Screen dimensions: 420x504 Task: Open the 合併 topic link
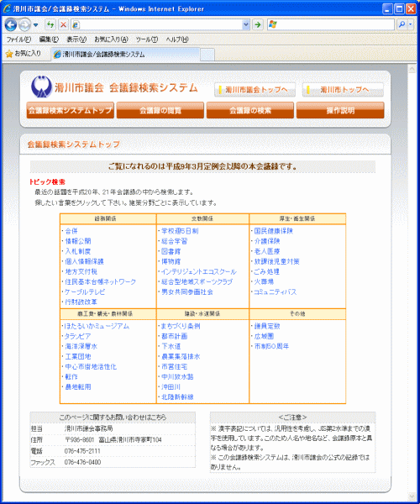pyautogui.click(x=71, y=231)
